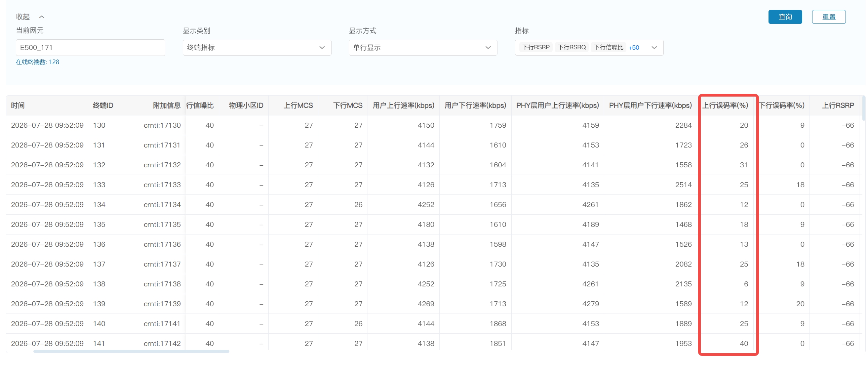Click the 收起 chevron-up icon
The height and width of the screenshot is (379, 868).
point(42,17)
